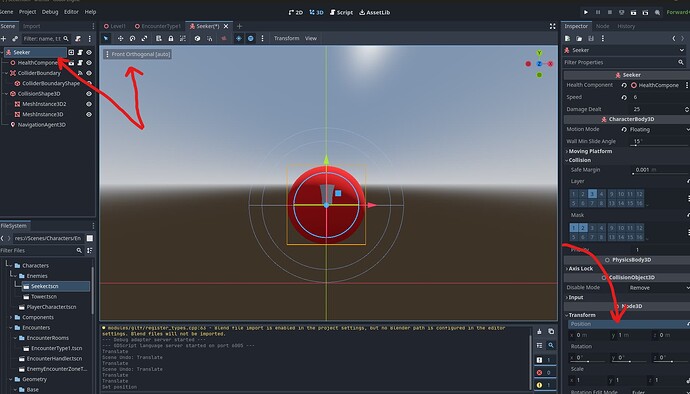The image size is (690, 394).
Task: Open Front Orthogonal viewport options
Action: (x=137, y=54)
